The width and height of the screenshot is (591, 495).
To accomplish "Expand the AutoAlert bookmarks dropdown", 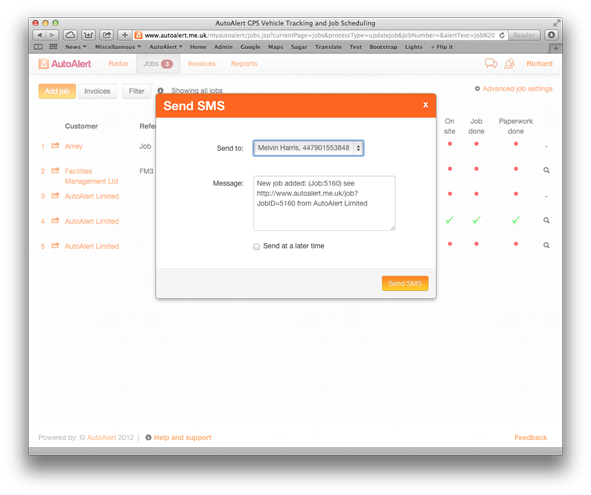I will 165,47.
